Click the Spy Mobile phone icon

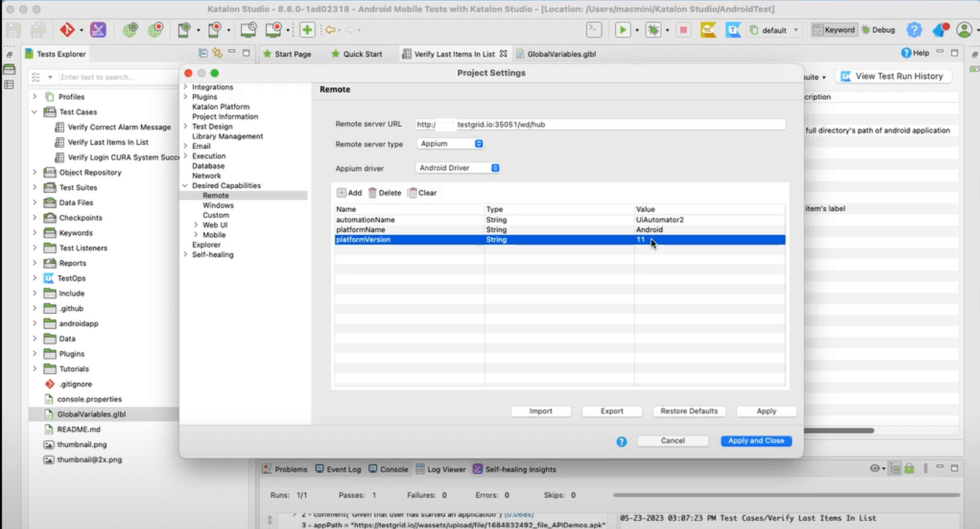click(x=184, y=29)
